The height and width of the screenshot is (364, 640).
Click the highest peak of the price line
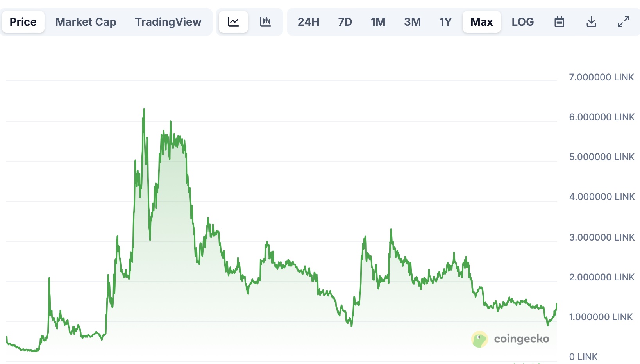pos(144,109)
